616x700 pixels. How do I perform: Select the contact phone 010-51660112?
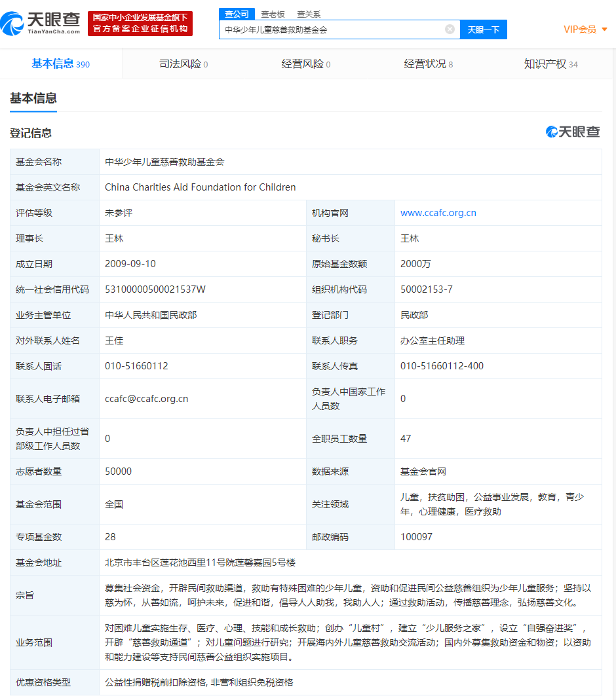point(137,366)
